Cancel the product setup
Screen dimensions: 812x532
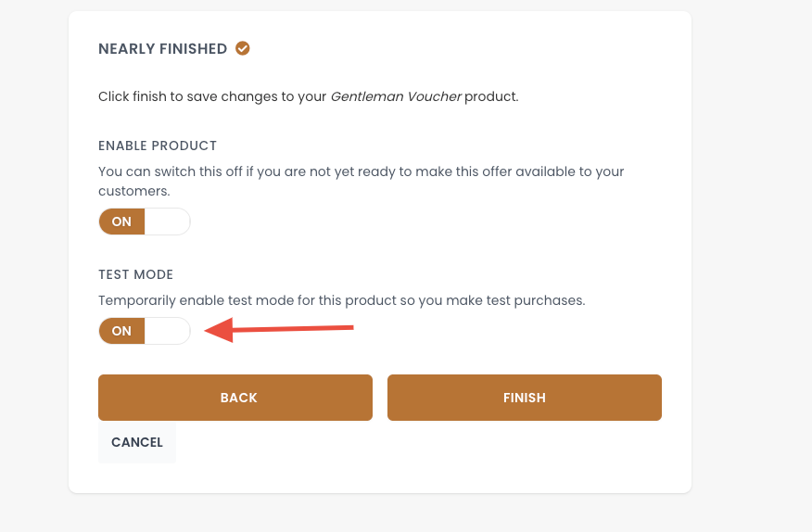click(137, 442)
